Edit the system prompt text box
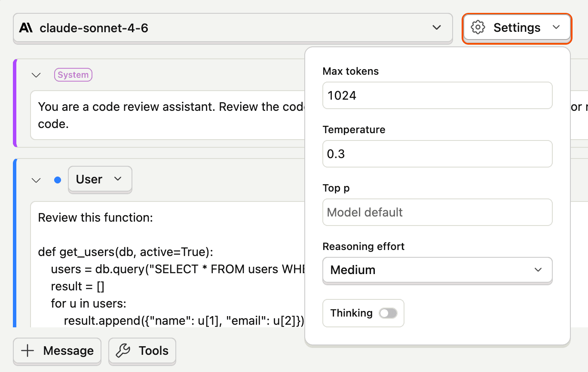Image resolution: width=588 pixels, height=372 pixels. click(168, 115)
